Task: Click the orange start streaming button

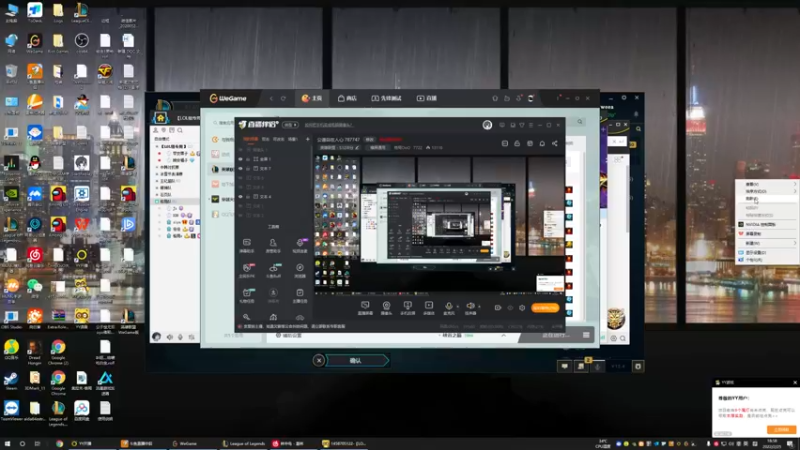Action: 545,308
